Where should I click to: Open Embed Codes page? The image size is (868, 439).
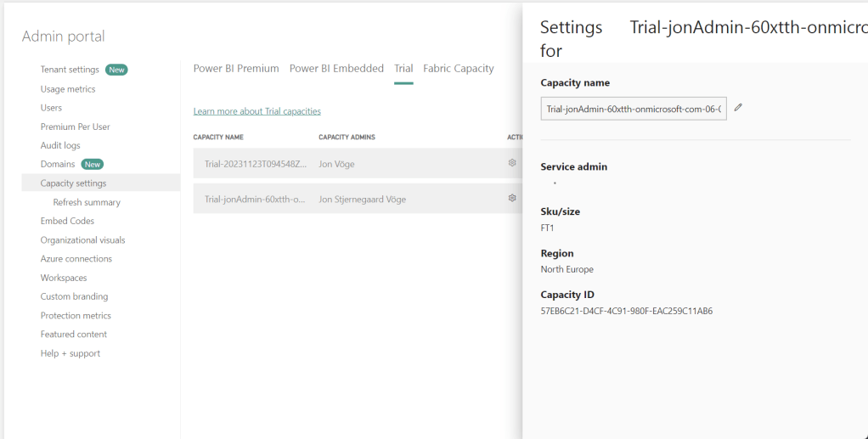point(67,221)
